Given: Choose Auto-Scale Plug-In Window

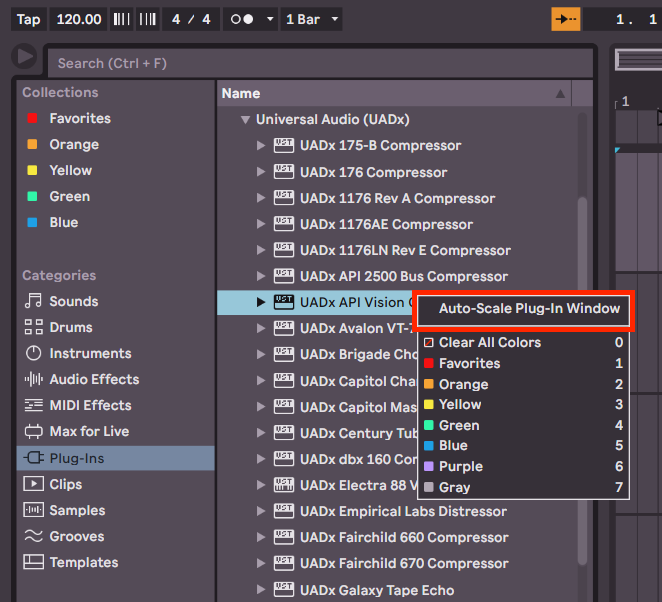Looking at the screenshot, I should pyautogui.click(x=524, y=309).
